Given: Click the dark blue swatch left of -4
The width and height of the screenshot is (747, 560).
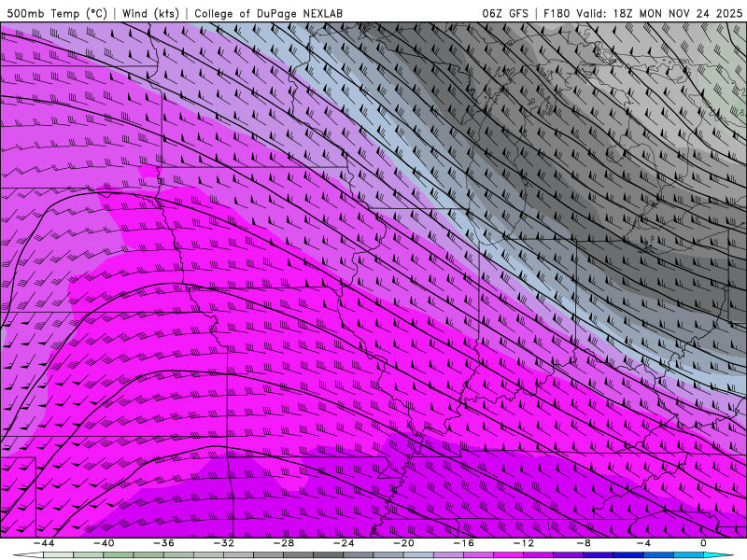Looking at the screenshot, I should click(x=628, y=555).
